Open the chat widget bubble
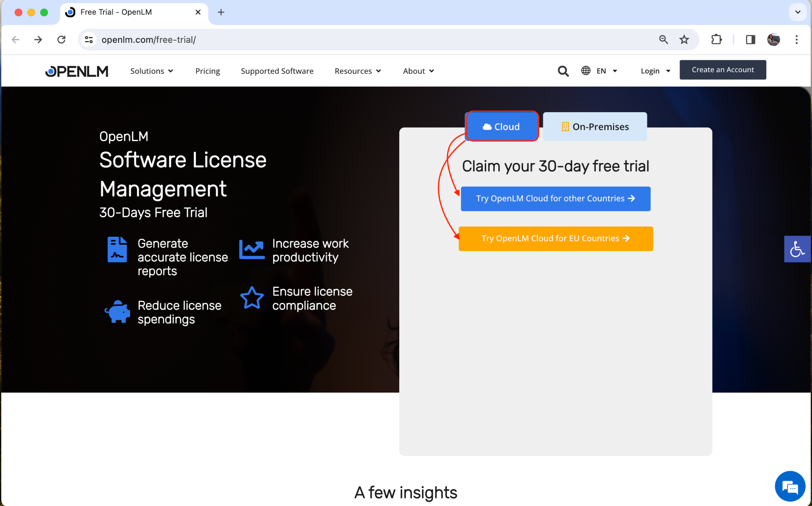The height and width of the screenshot is (506, 812). pyautogui.click(x=789, y=486)
